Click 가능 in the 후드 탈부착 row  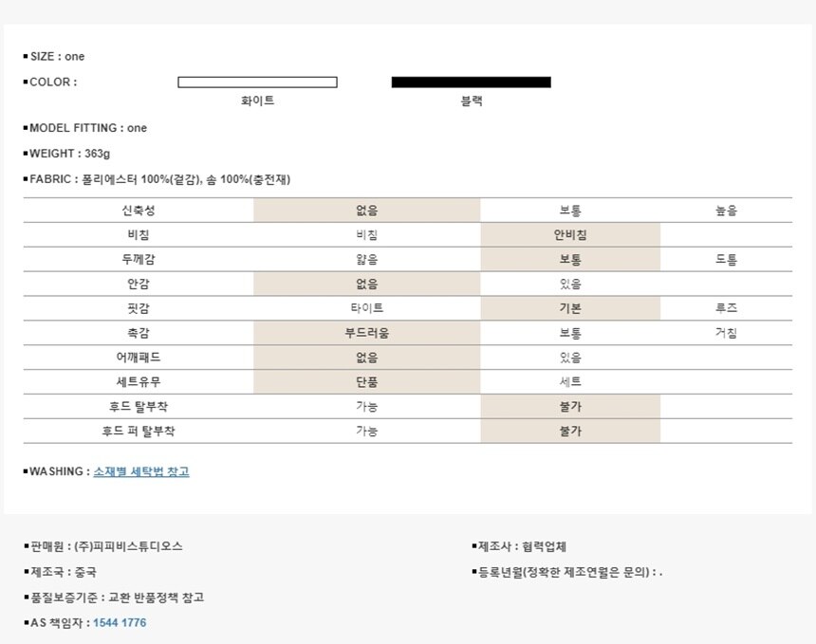(x=366, y=407)
